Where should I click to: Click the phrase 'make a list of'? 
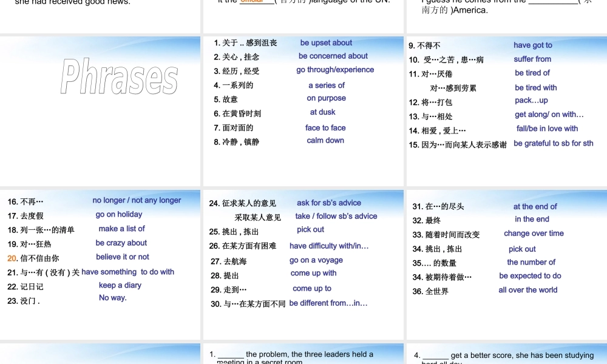click(121, 229)
